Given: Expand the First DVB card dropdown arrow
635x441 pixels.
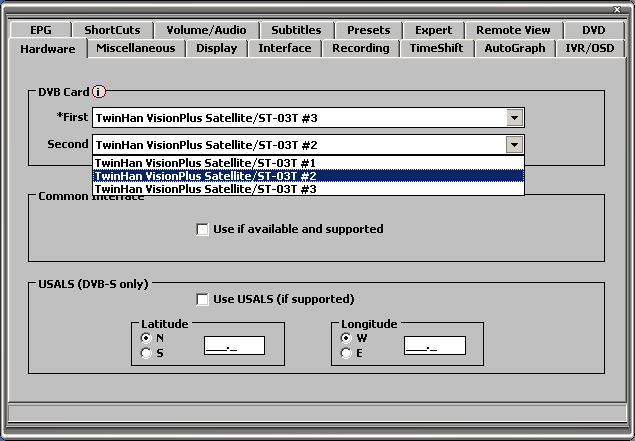Looking at the screenshot, I should 514,118.
